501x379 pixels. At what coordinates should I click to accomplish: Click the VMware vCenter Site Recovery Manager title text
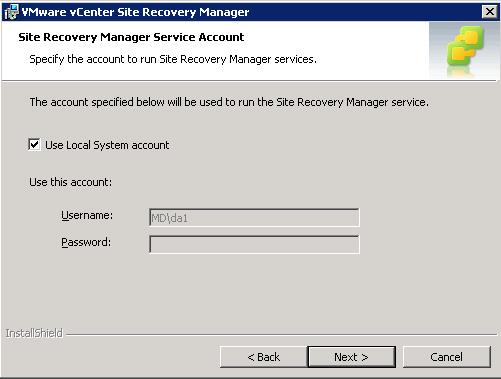(135, 12)
